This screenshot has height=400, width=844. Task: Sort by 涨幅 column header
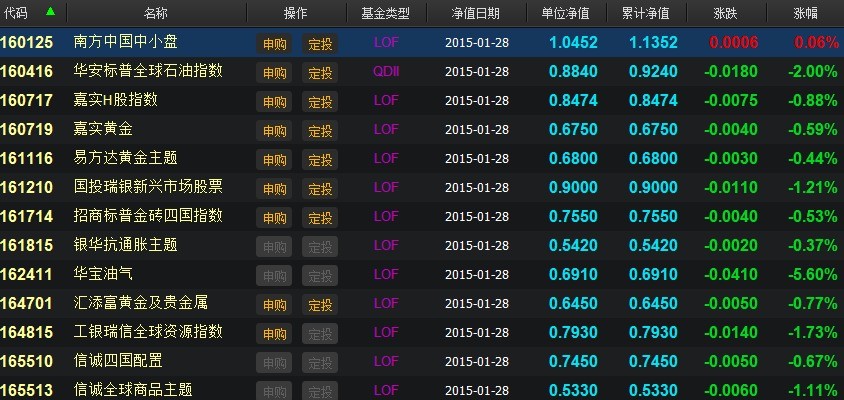click(805, 13)
